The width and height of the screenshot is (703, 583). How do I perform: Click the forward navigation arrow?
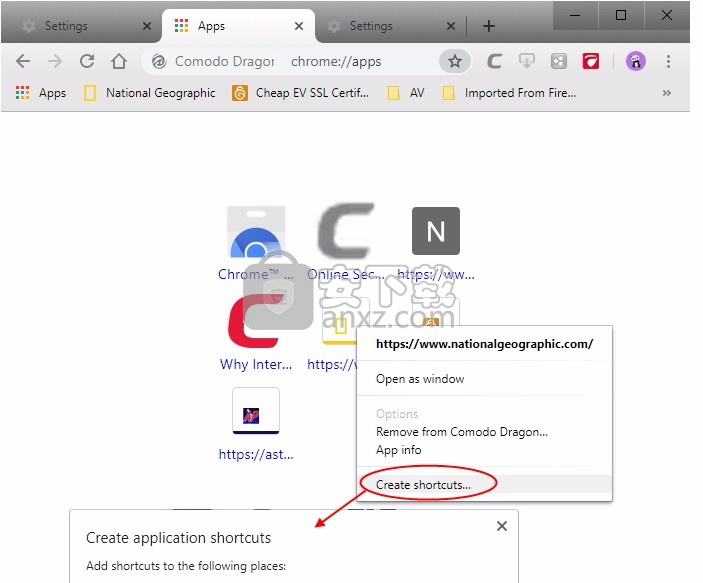pyautogui.click(x=55, y=61)
